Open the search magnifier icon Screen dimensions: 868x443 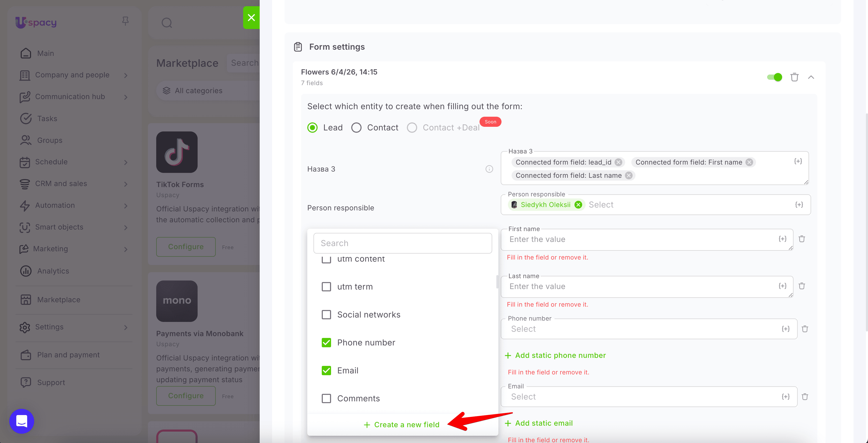(x=167, y=23)
